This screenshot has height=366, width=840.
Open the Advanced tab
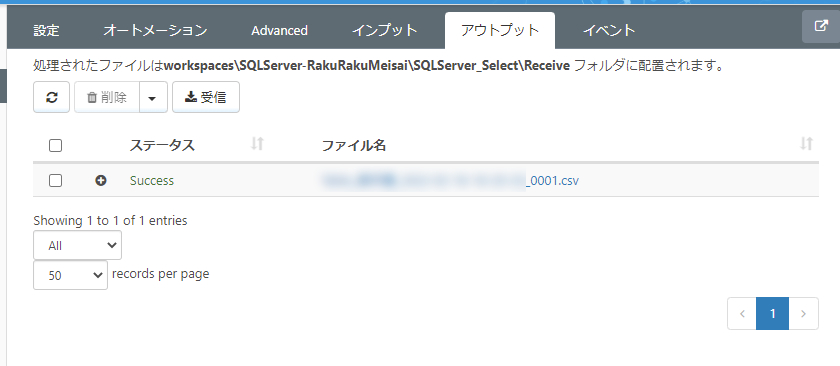279,31
